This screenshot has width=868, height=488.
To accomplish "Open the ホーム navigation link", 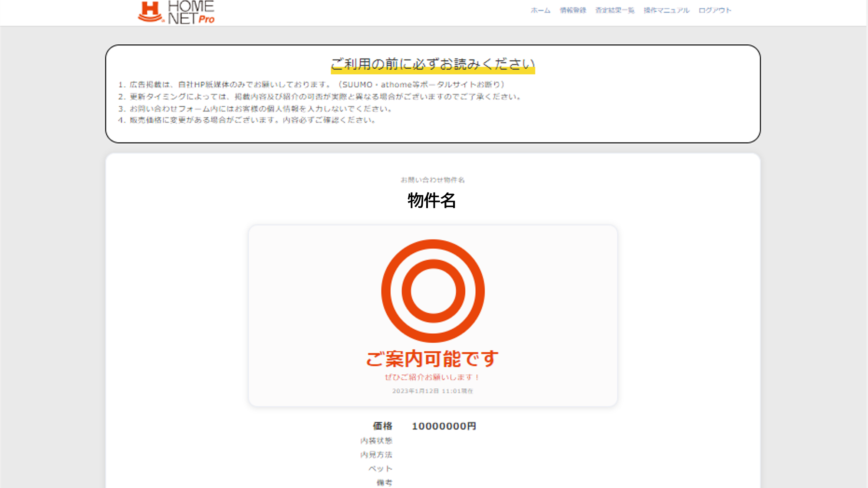I will pos(540,10).
